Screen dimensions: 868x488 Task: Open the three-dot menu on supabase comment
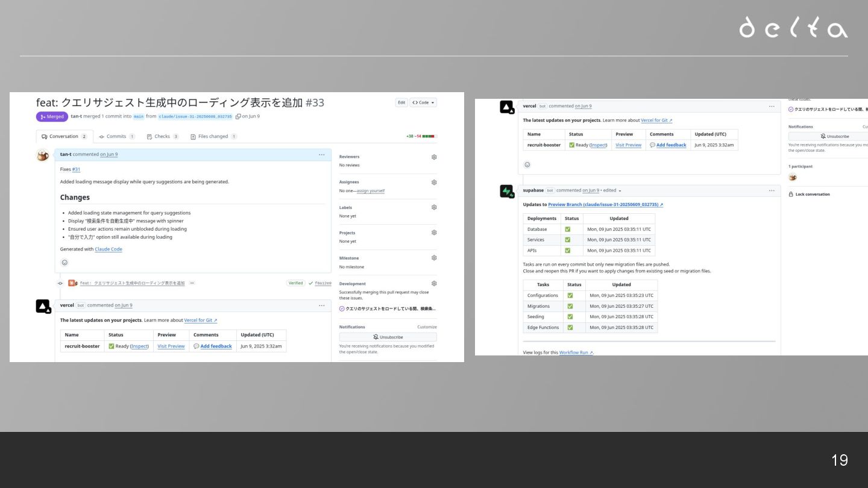tap(772, 190)
